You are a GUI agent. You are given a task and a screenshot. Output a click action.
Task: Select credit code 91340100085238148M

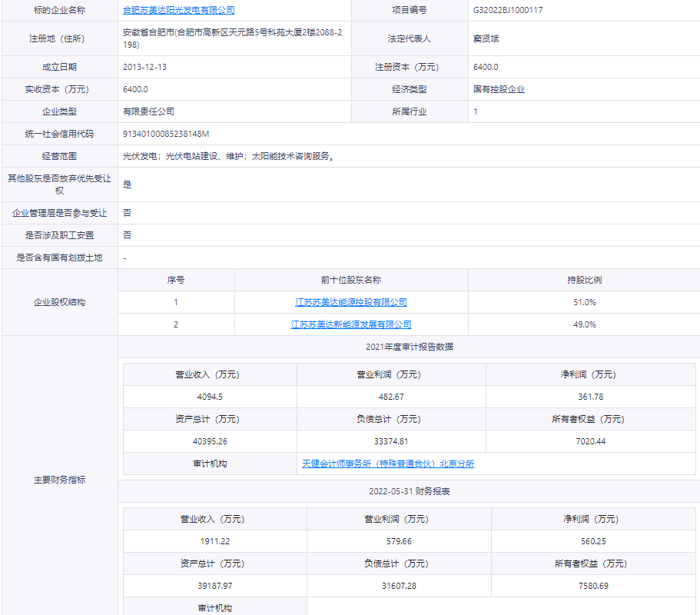click(166, 134)
